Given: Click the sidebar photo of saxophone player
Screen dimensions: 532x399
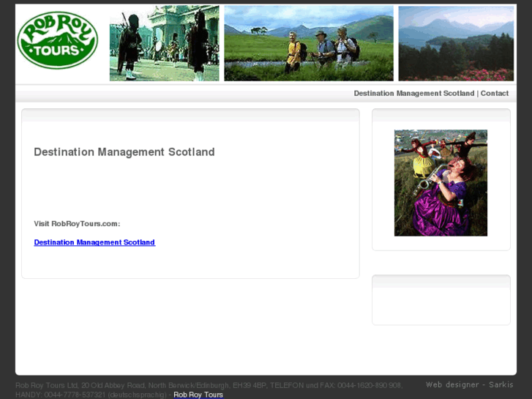Looking at the screenshot, I should [441, 183].
